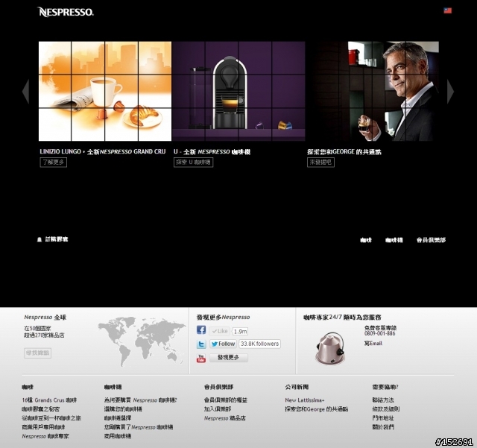Click the find boutique button under Nespresso 全球
Screen dimensions: 477x448
(x=38, y=353)
